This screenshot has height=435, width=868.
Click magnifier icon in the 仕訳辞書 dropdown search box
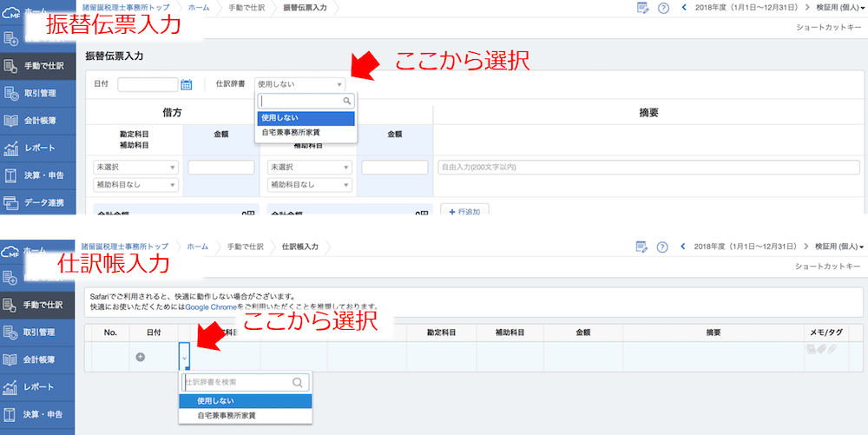pos(347,101)
